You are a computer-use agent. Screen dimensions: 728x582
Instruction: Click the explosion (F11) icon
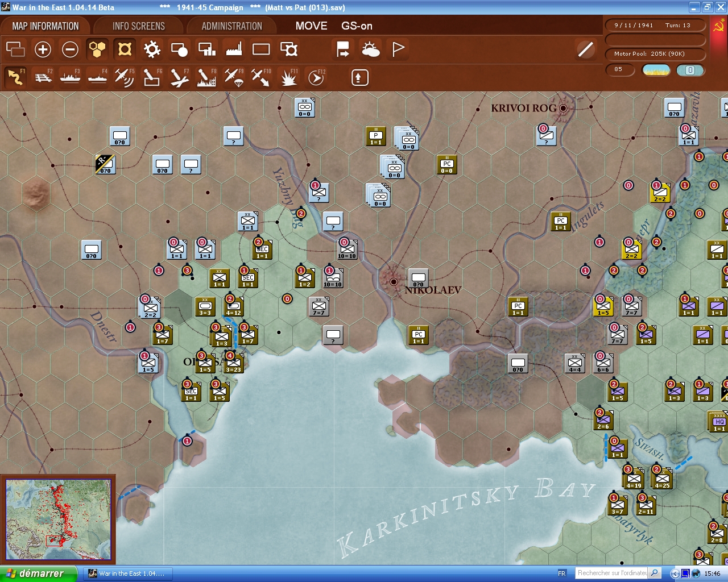pyautogui.click(x=288, y=77)
